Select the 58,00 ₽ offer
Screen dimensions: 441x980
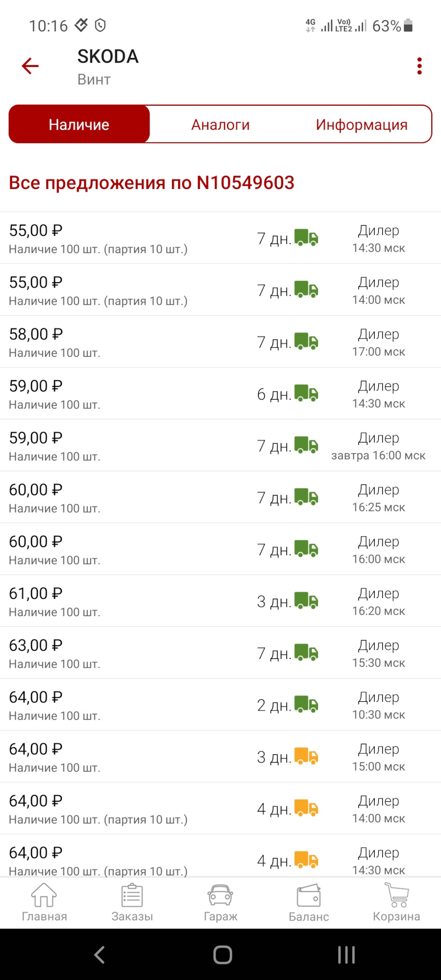[x=153, y=342]
